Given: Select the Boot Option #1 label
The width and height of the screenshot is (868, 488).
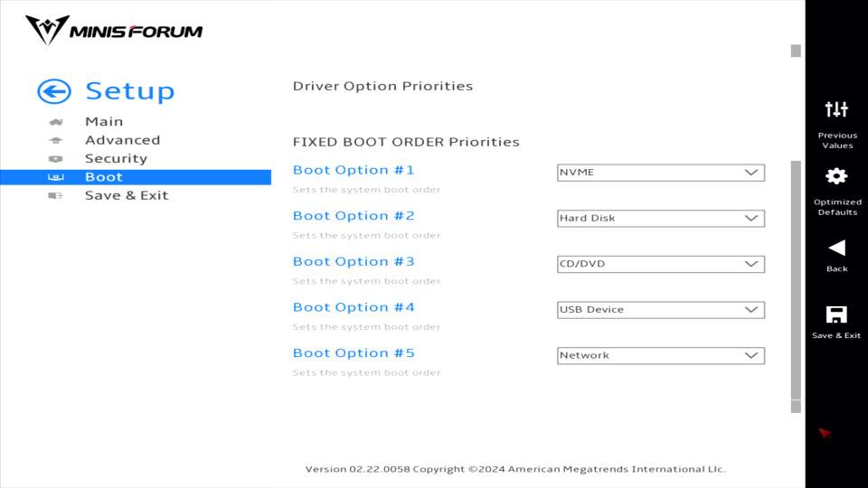Looking at the screenshot, I should point(354,170).
